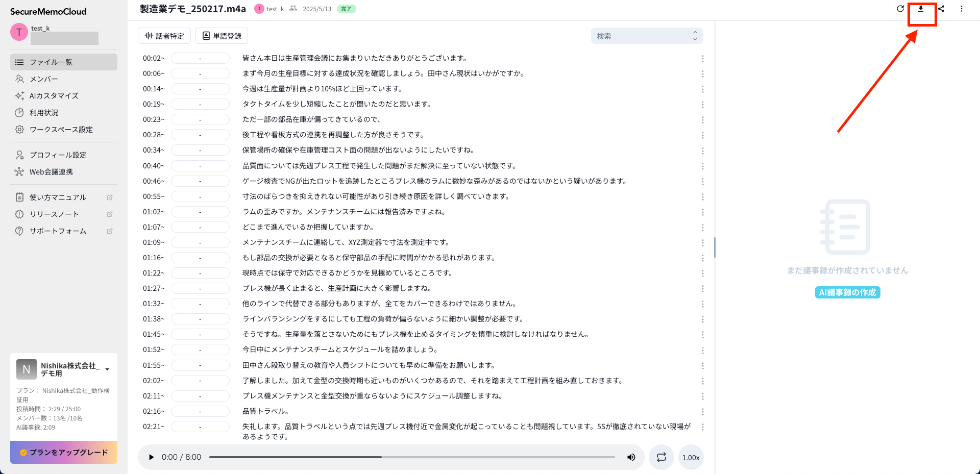Play the audio recording
This screenshot has height=474, width=980.
point(151,457)
